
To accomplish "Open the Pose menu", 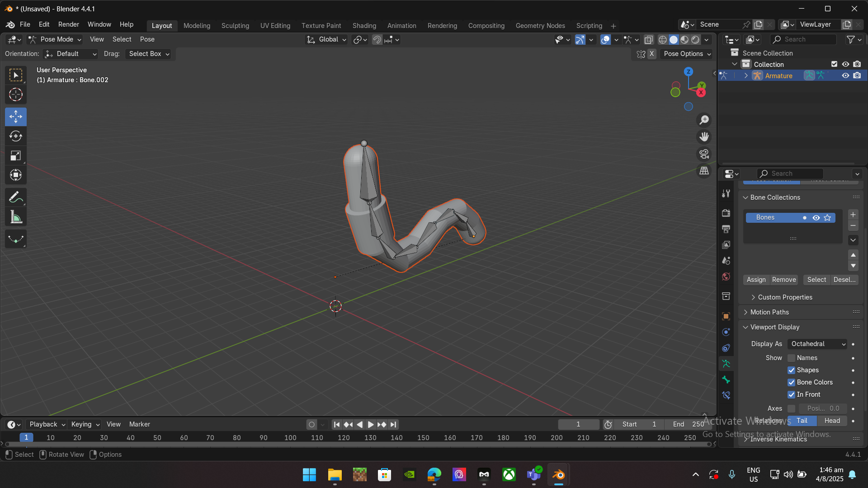I will [x=147, y=40].
